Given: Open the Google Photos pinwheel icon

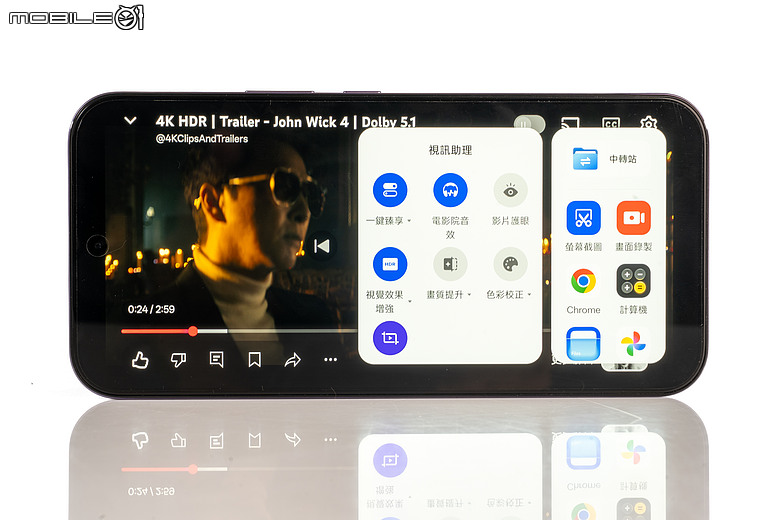Looking at the screenshot, I should pyautogui.click(x=634, y=344).
